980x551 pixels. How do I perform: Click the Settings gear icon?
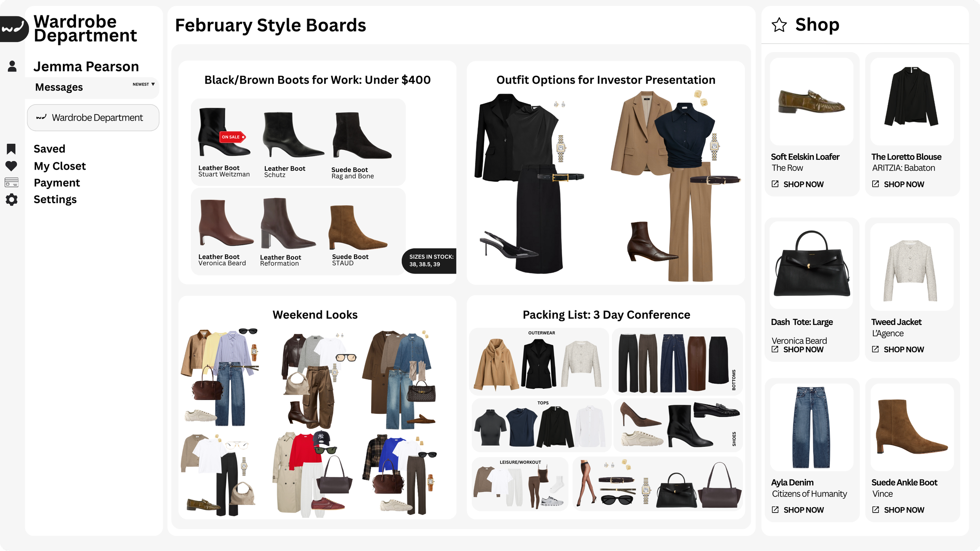[11, 199]
